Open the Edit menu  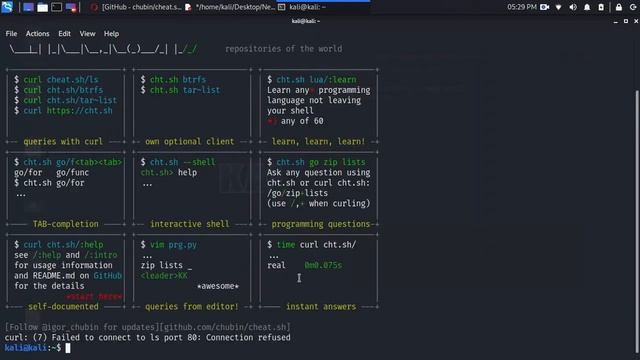tap(64, 33)
